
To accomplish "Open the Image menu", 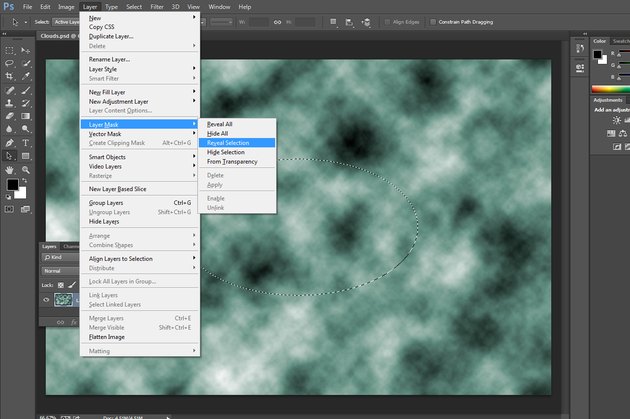I will pos(66,7).
